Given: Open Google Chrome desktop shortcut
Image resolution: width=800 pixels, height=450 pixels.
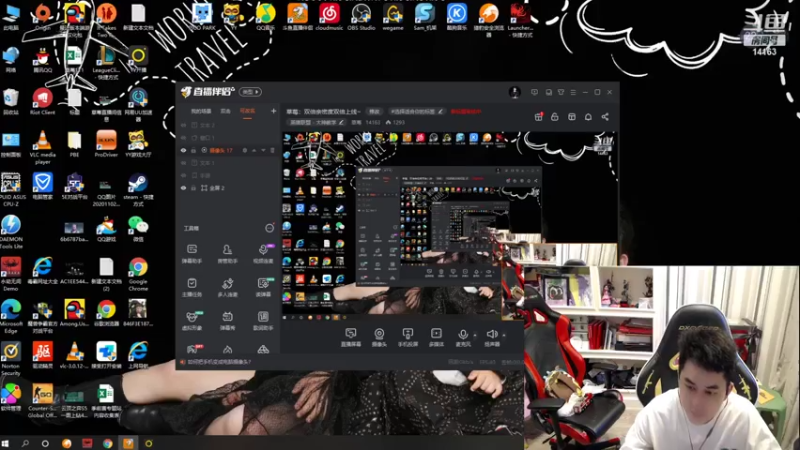Looking at the screenshot, I should 138,274.
